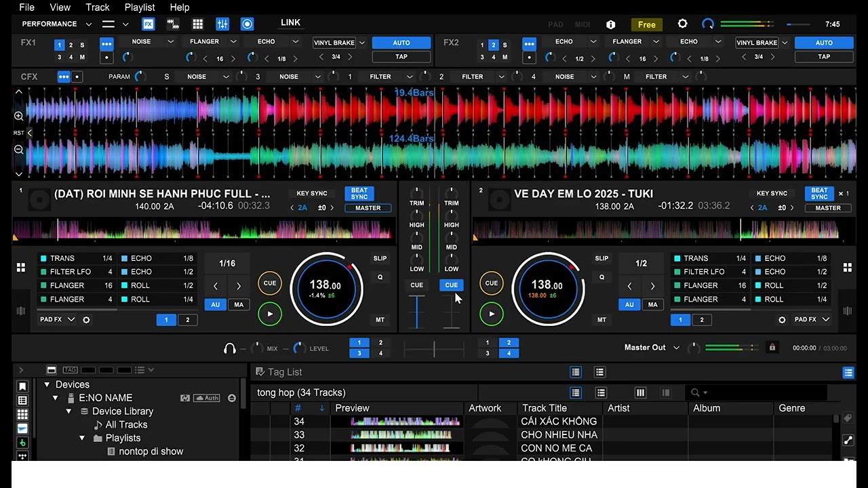Show the column view icon with three bars

640,392
